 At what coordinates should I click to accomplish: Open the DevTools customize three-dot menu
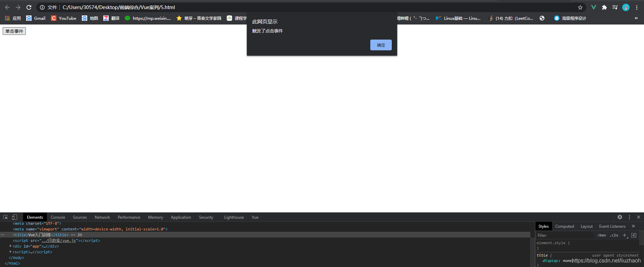coord(629,217)
